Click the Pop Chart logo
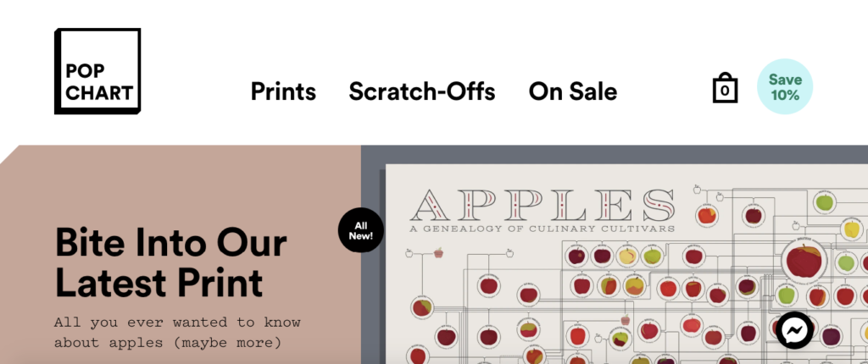This screenshot has width=868, height=364. pos(97,71)
